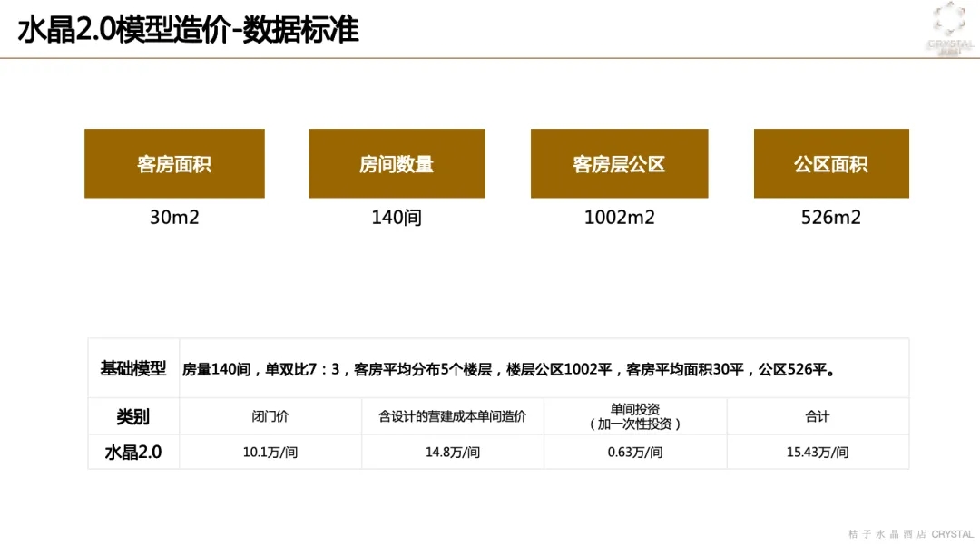Click the 客房层公区 brown box
This screenshot has height=546, width=980.
(619, 164)
